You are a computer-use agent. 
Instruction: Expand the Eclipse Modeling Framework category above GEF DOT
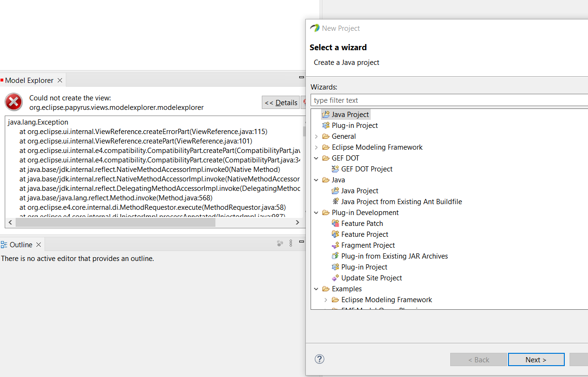pos(316,147)
